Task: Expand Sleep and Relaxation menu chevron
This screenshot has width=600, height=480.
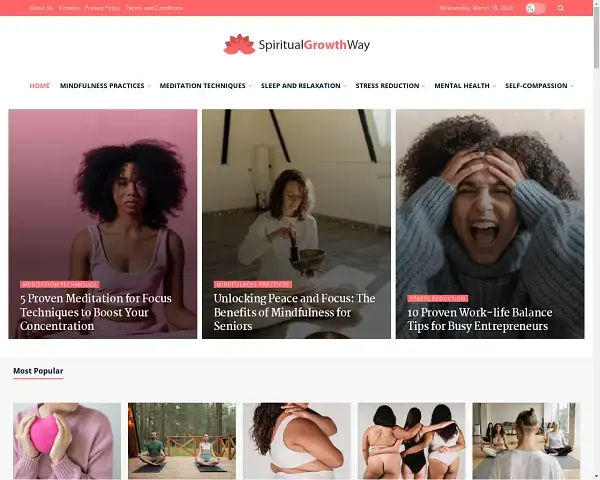Action: [345, 86]
